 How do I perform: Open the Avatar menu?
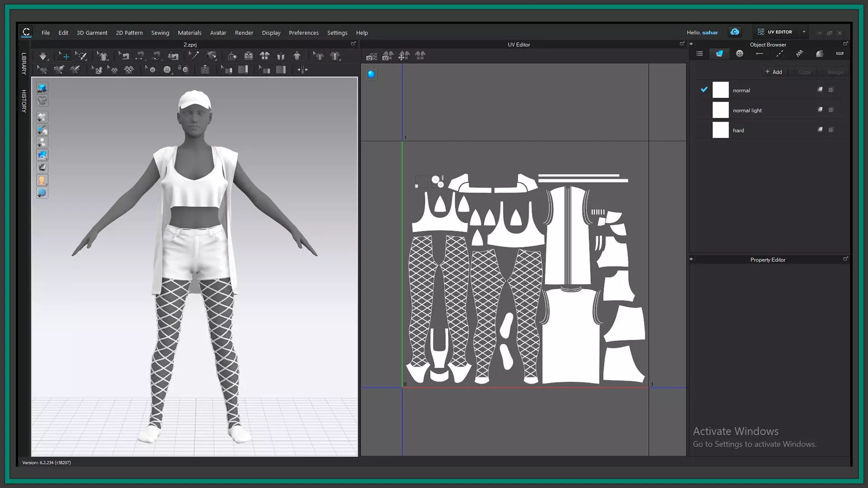218,33
